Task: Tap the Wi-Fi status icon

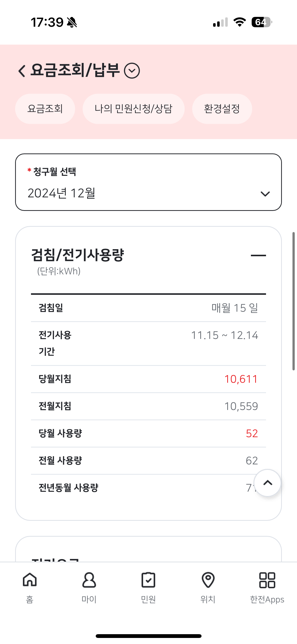Action: pos(240,22)
